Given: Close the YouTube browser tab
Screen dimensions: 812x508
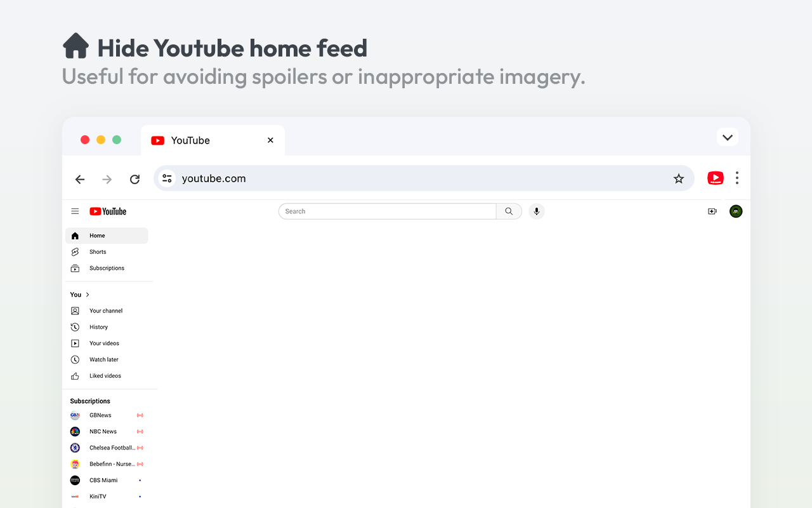Looking at the screenshot, I should pyautogui.click(x=270, y=140).
